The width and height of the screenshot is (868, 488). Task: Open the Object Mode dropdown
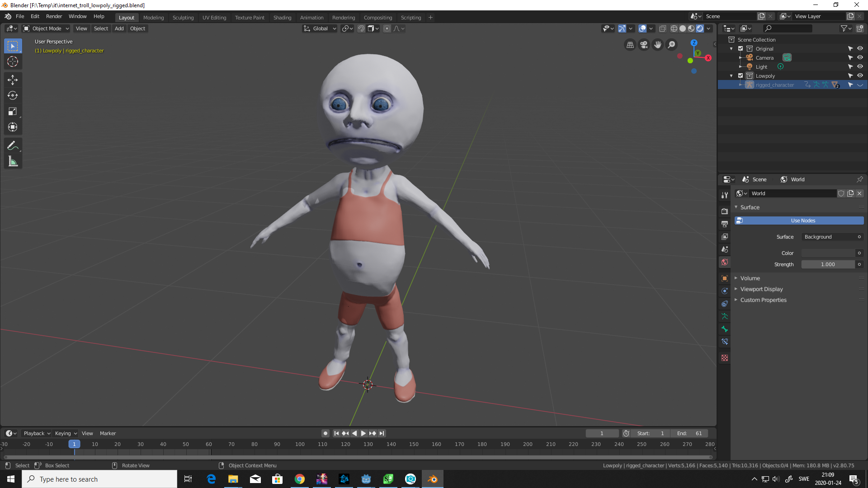pos(45,28)
